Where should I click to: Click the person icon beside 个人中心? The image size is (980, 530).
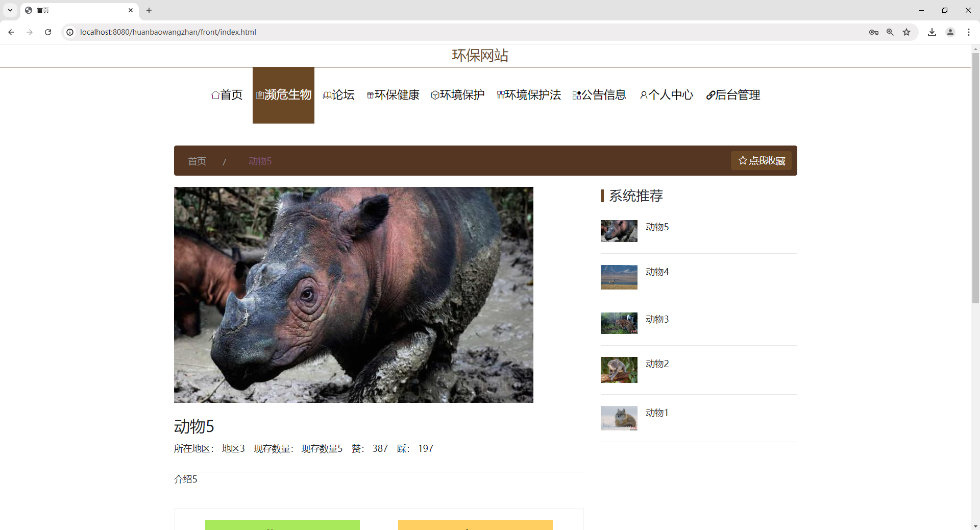coord(644,95)
